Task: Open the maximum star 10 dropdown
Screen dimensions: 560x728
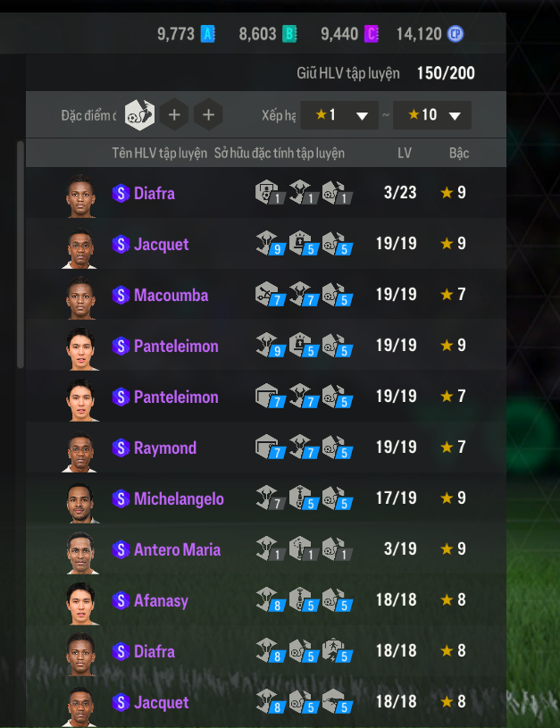Action: [432, 115]
